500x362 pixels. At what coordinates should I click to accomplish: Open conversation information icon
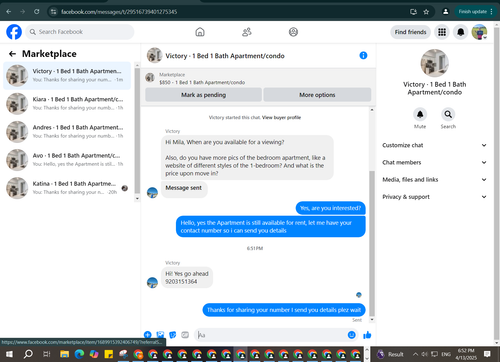(x=363, y=55)
